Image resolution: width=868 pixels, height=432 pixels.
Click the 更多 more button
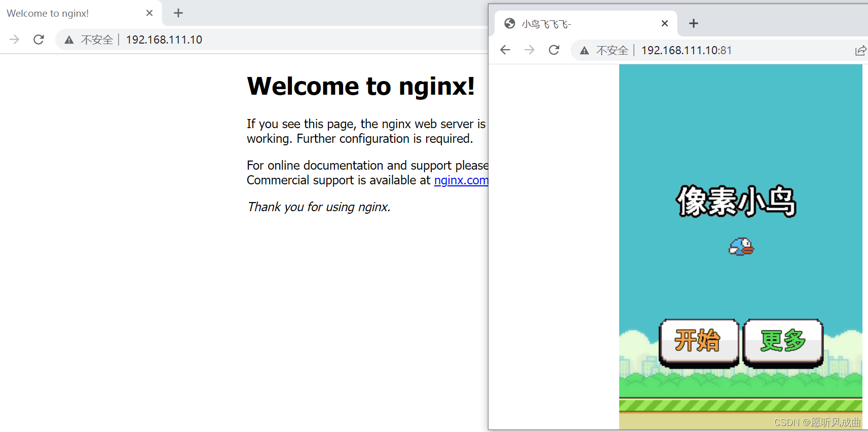point(783,343)
